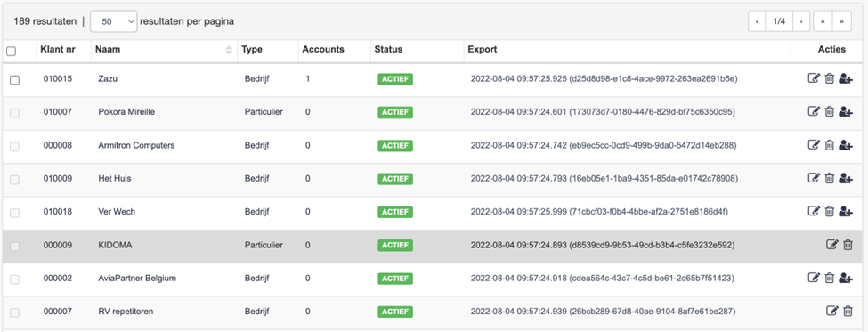Click the Accounts column header

click(x=323, y=49)
